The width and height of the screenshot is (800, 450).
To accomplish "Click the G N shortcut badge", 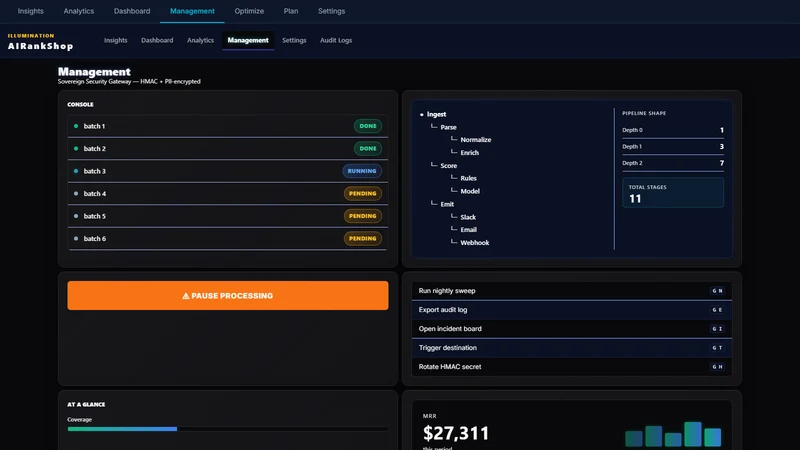I will point(717,291).
